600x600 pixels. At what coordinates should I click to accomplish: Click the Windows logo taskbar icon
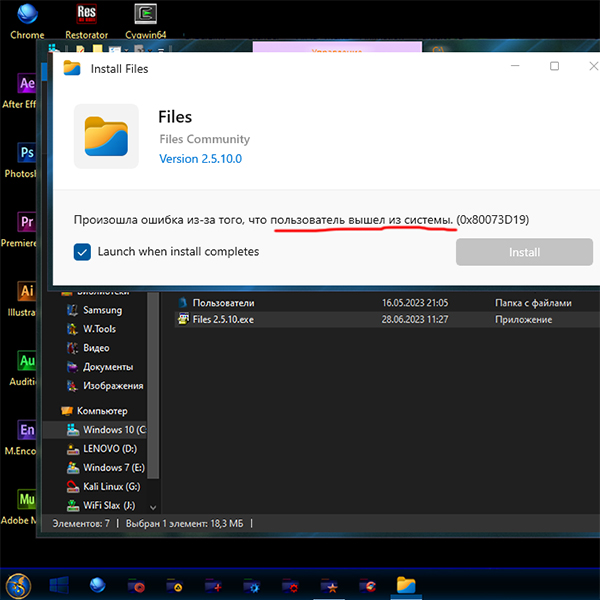(x=59, y=585)
